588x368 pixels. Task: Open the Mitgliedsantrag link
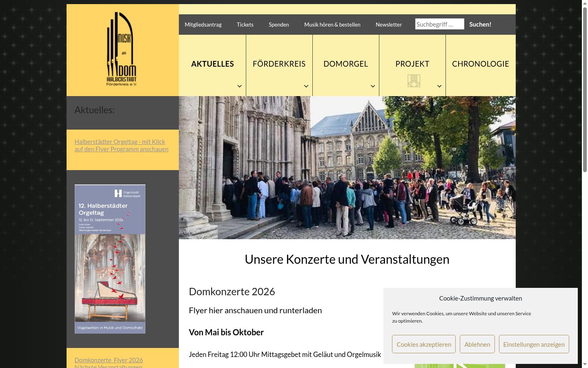[203, 25]
